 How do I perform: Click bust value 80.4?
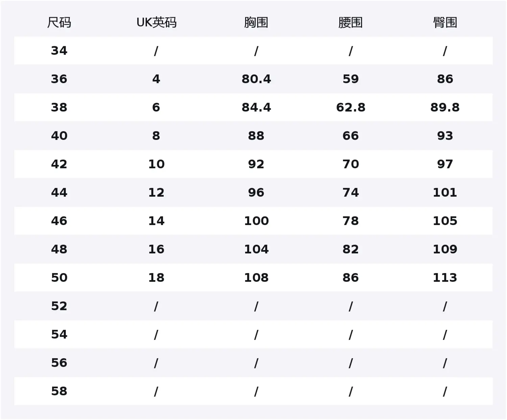pyautogui.click(x=256, y=79)
